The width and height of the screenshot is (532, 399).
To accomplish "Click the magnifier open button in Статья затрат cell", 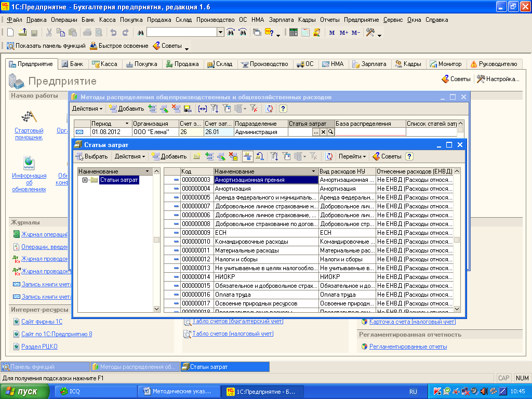I will tap(331, 132).
